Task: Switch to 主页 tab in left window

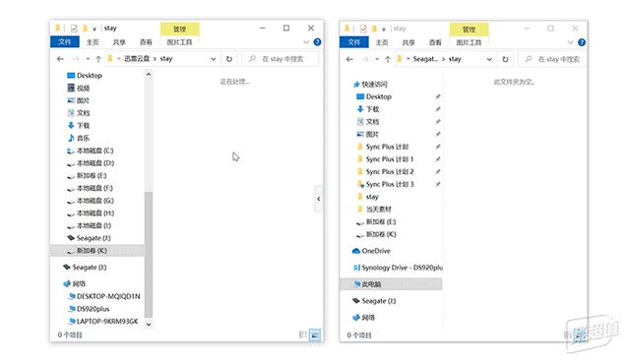Action: (93, 42)
